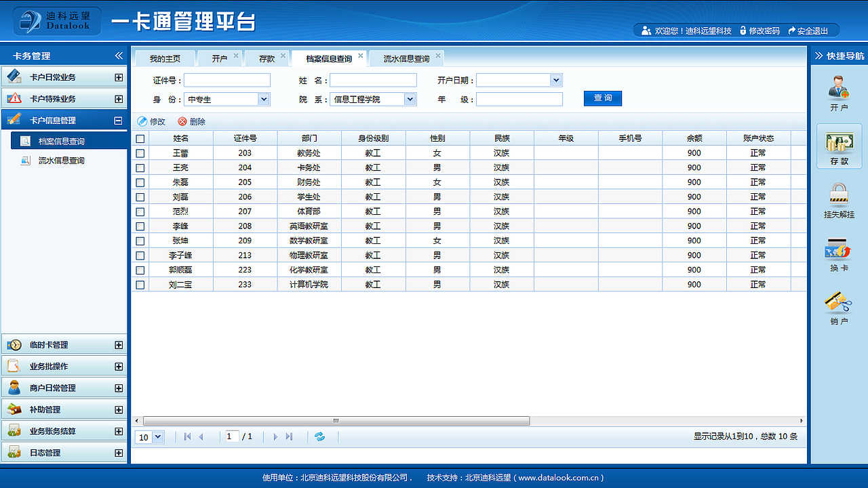The image size is (868, 488).
Task: Expand the 卡户特殊业务 section
Action: [x=119, y=99]
